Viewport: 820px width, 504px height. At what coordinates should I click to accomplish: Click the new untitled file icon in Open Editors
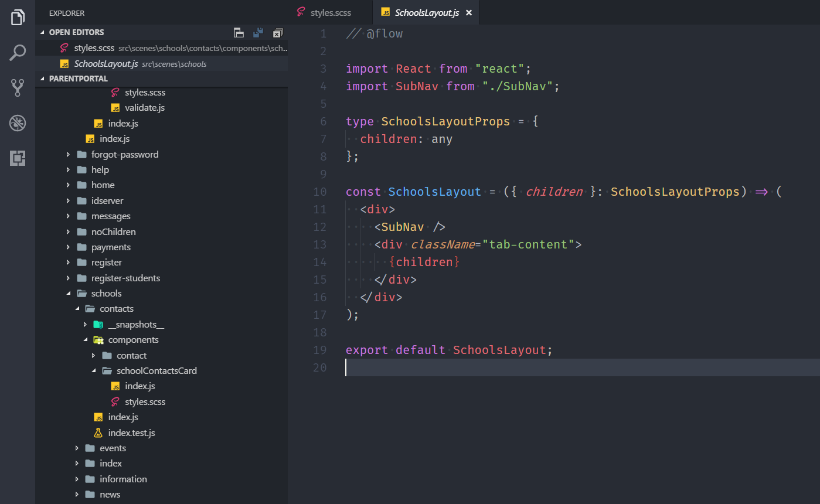click(x=239, y=33)
